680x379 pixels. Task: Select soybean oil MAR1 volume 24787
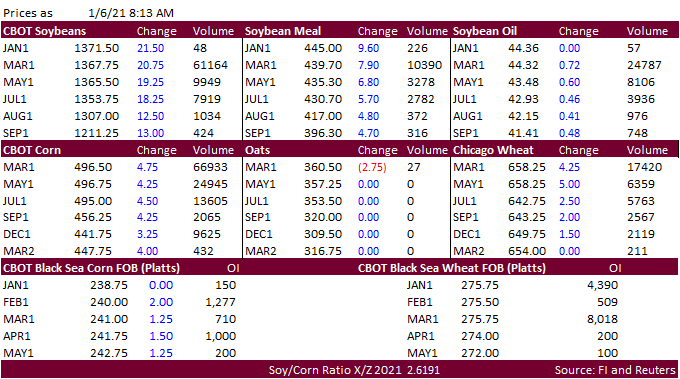(x=644, y=65)
